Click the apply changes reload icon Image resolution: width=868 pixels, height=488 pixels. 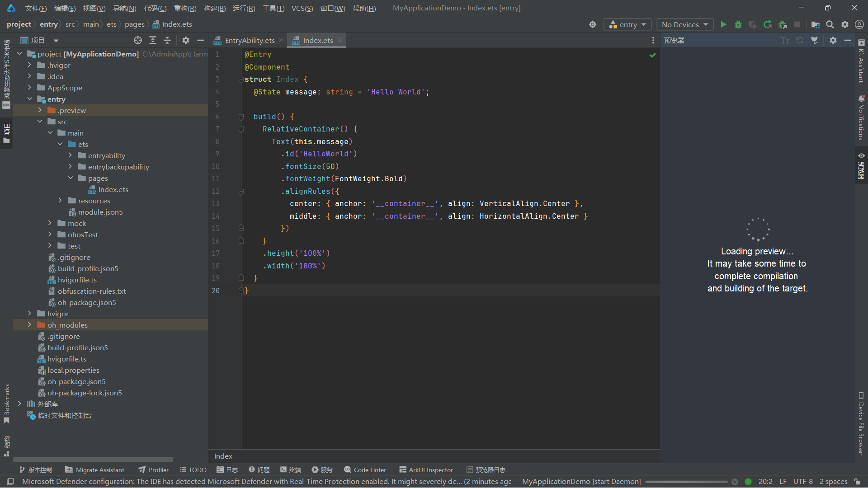(x=768, y=24)
